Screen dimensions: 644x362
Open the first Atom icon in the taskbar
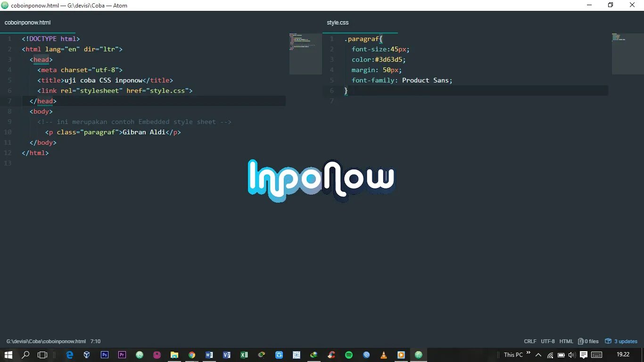pyautogui.click(x=140, y=354)
